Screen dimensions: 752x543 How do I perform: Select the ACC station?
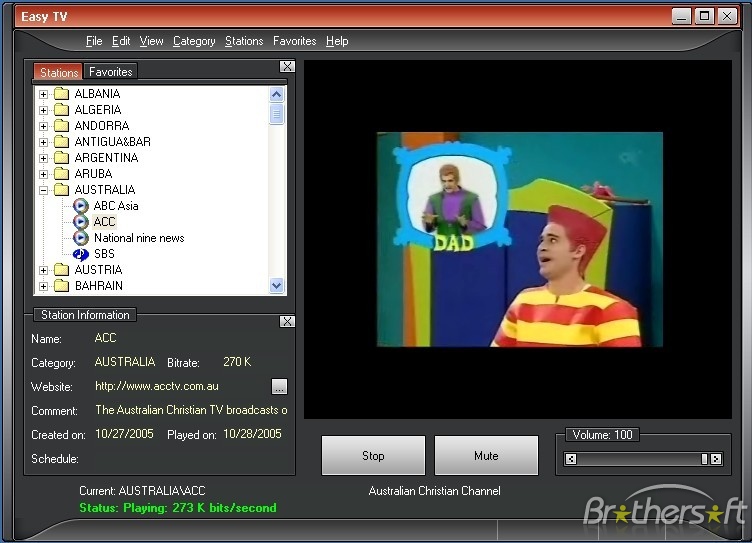pyautogui.click(x=105, y=222)
